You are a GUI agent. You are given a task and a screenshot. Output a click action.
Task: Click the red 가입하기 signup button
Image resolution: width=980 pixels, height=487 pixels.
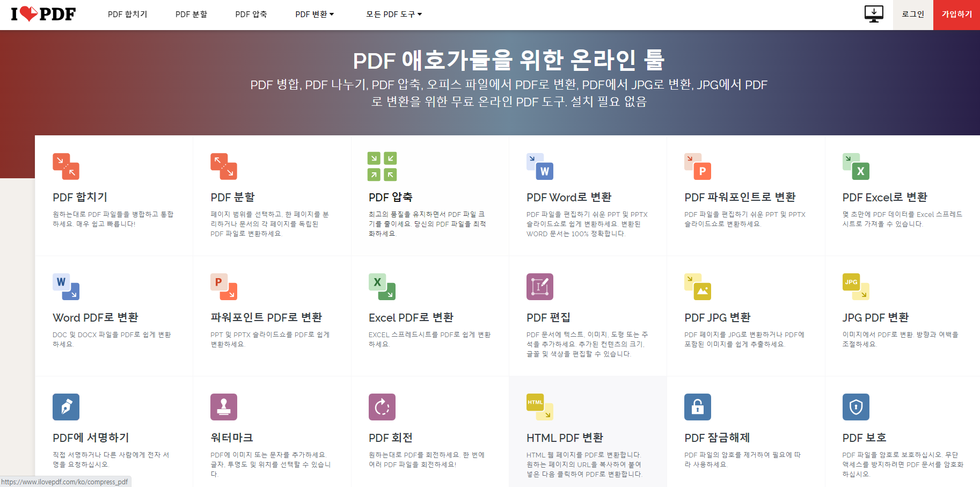click(956, 14)
